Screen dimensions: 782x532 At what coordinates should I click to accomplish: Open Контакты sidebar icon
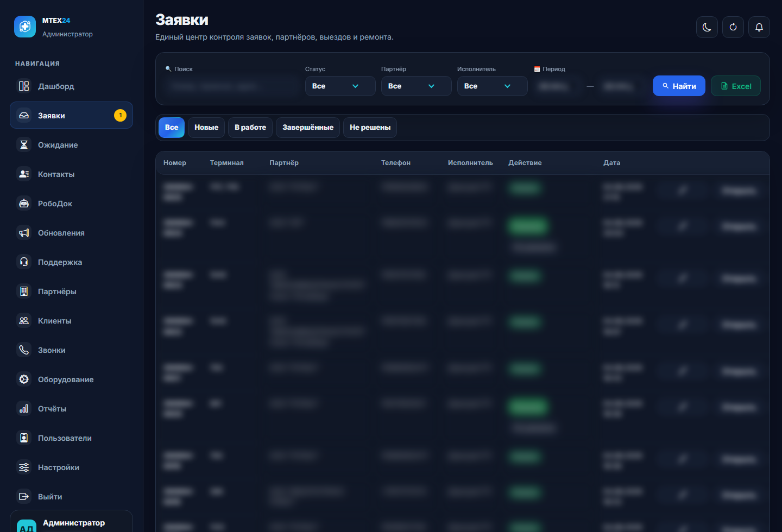24,174
